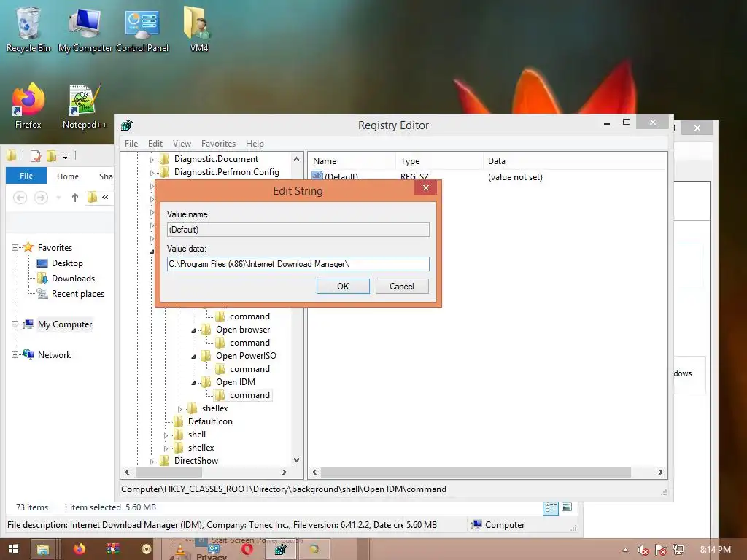The image size is (747, 560).
Task: Select Downloads in Explorer Favorites
Action: pyautogui.click(x=73, y=279)
